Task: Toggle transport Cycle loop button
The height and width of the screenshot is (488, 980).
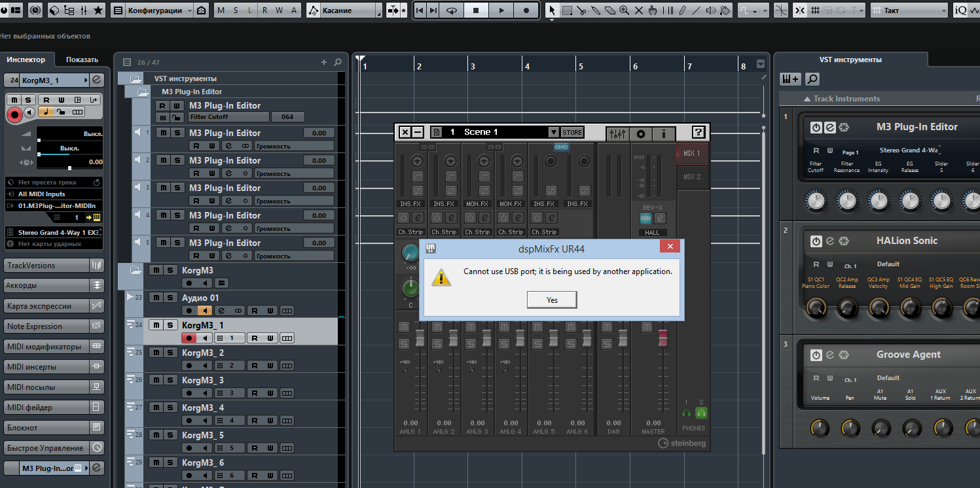Action: point(452,10)
